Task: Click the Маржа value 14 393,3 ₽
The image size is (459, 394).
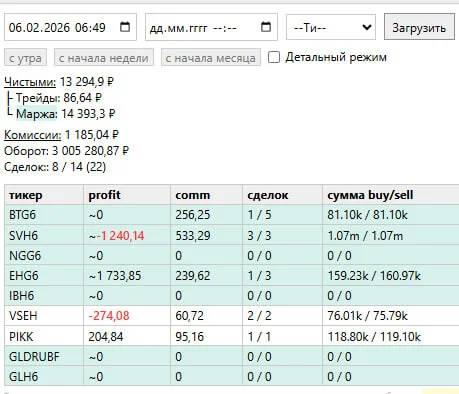Action: [88, 114]
